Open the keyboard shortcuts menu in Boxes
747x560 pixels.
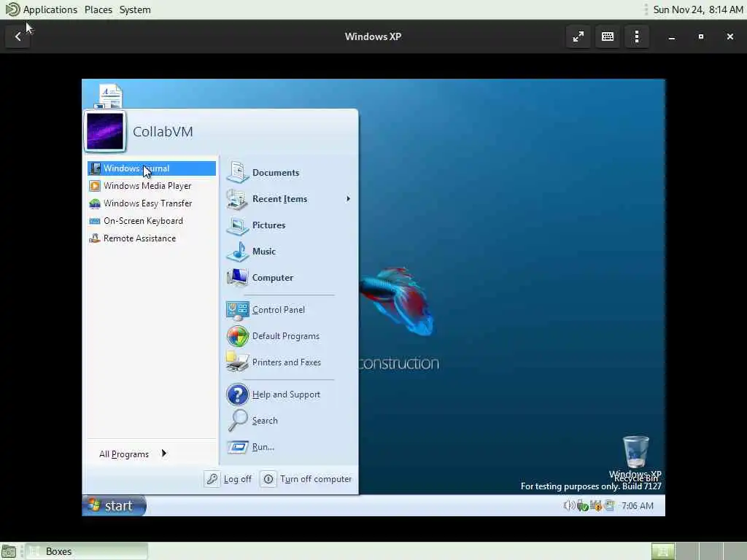point(608,36)
